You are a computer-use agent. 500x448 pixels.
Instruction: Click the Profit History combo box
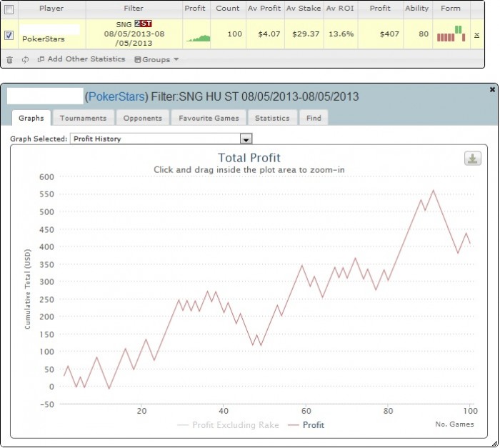pyautogui.click(x=161, y=139)
